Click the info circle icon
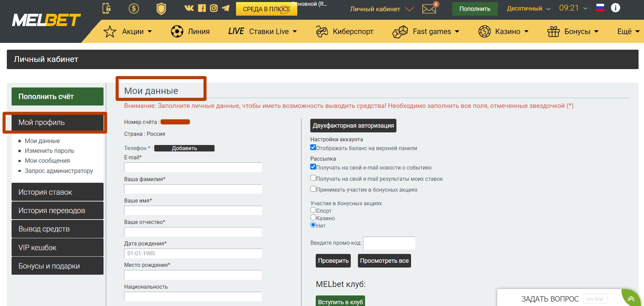 [615, 7]
